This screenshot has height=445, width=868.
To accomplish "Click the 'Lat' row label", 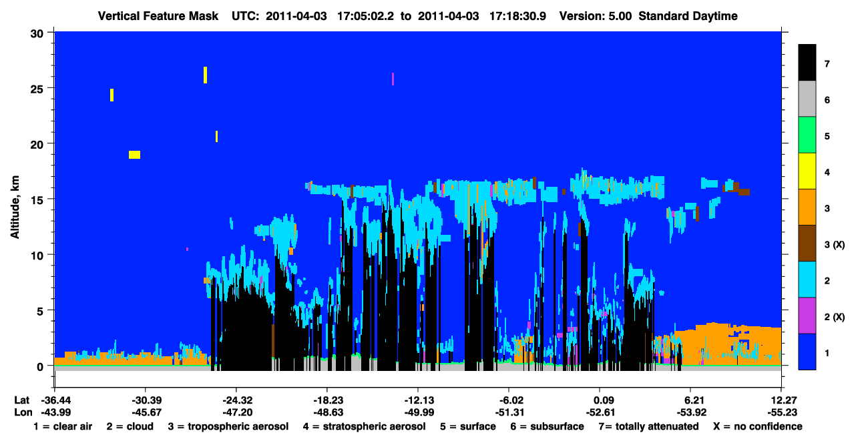I will [x=23, y=400].
